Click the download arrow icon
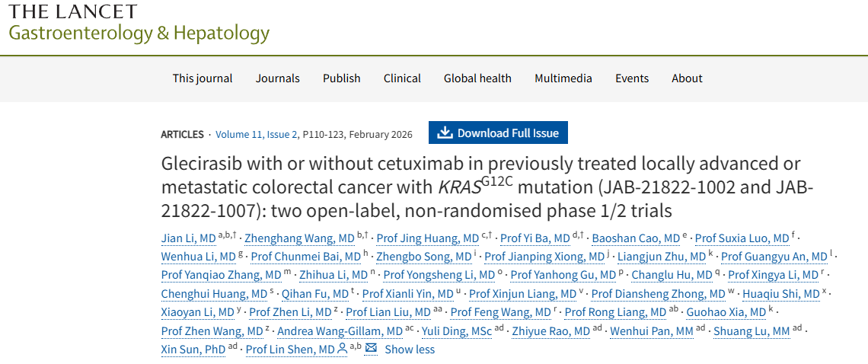 [x=445, y=133]
